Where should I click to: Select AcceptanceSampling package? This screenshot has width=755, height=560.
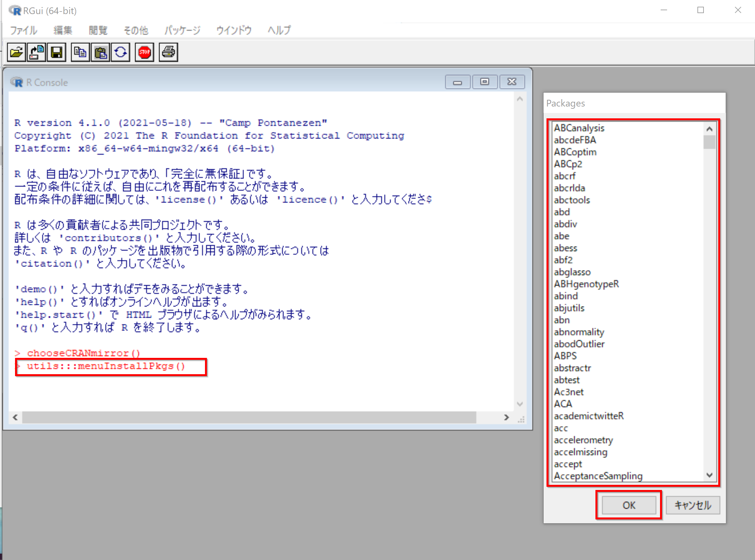[x=628, y=476]
